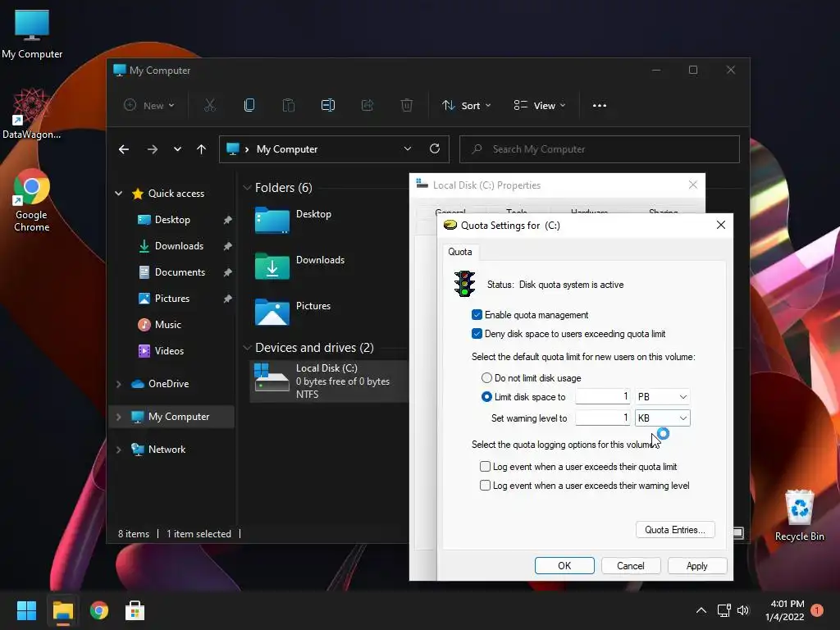This screenshot has width=840, height=630.
Task: Collapse the Devices and drives (2) group
Action: click(x=247, y=348)
